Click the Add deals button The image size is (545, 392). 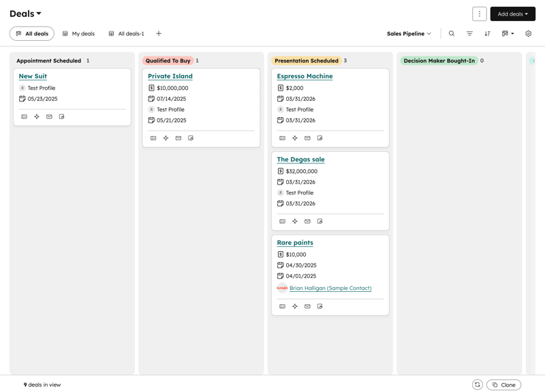pos(512,14)
